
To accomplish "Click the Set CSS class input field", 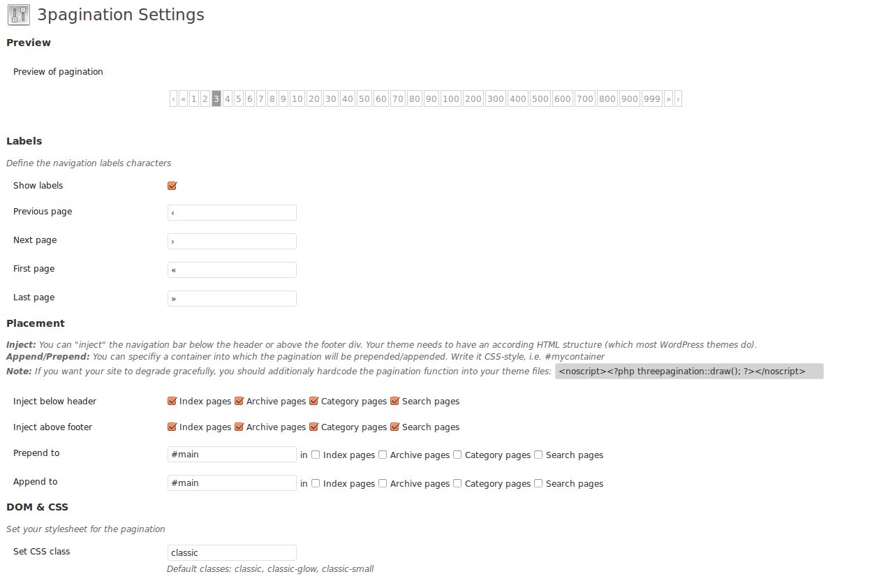I will (232, 552).
